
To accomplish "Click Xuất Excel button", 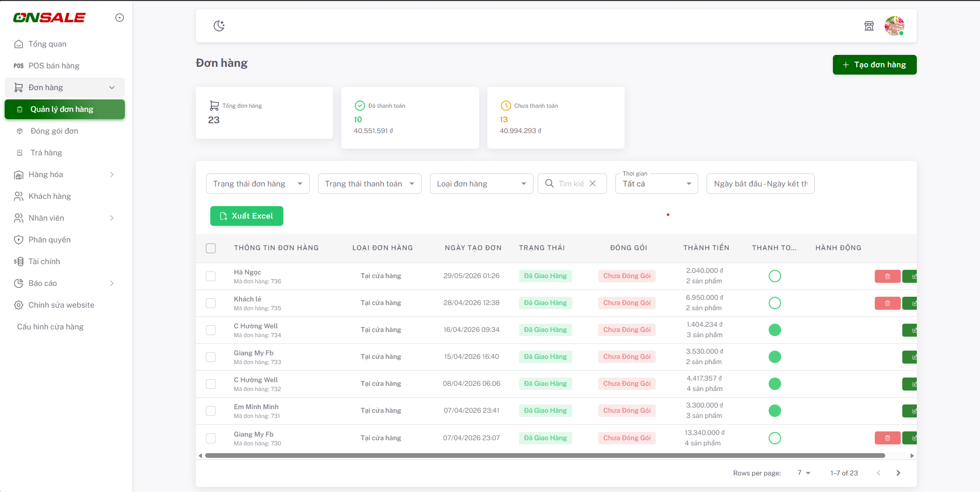I will point(247,216).
